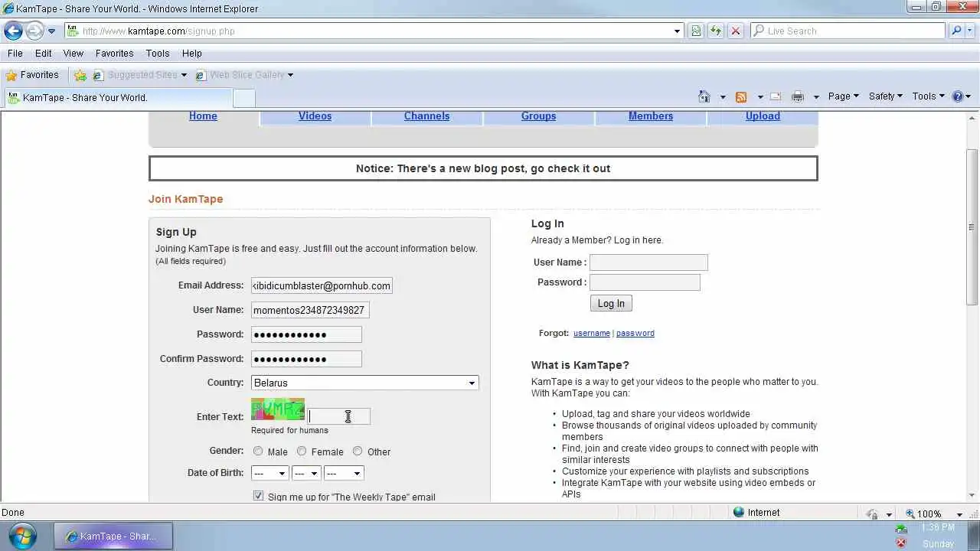
Task: Click the Home house icon in command bar
Action: 704,96
